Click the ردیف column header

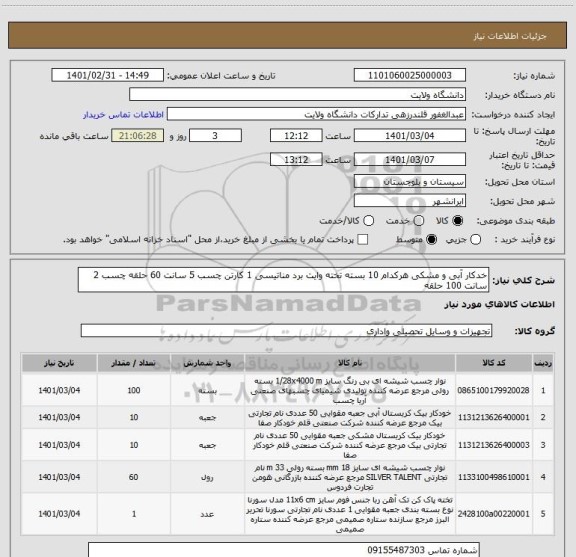[x=543, y=363]
